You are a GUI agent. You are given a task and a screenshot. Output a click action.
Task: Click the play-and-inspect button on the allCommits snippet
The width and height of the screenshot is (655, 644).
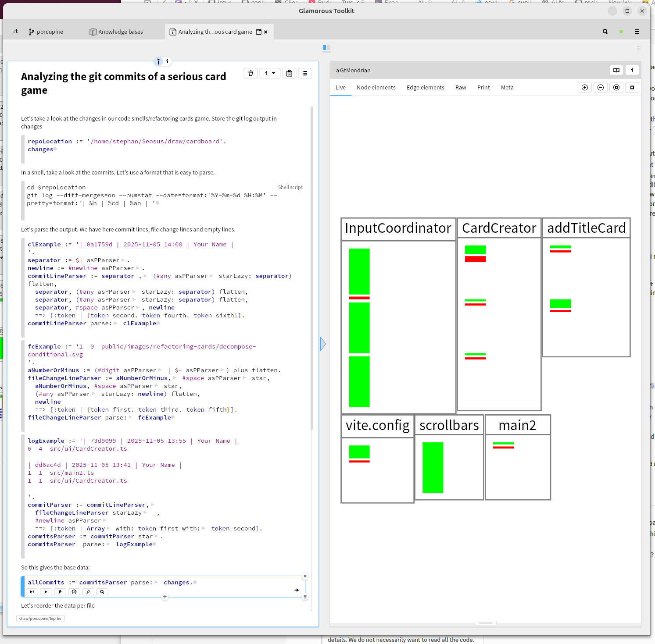tap(32, 592)
